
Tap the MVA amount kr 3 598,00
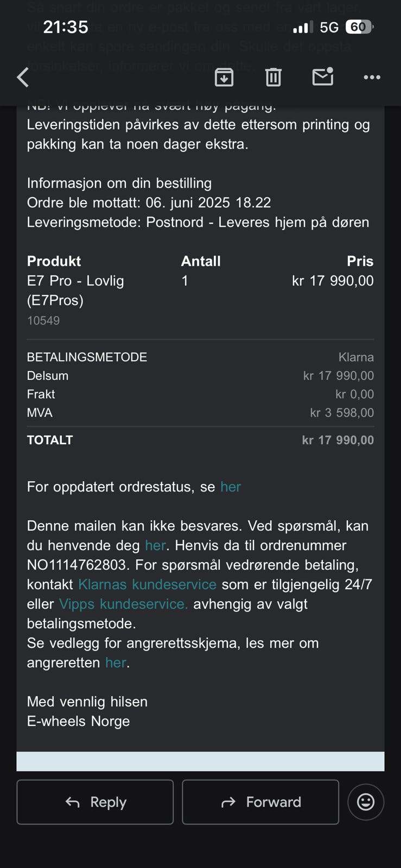342,413
